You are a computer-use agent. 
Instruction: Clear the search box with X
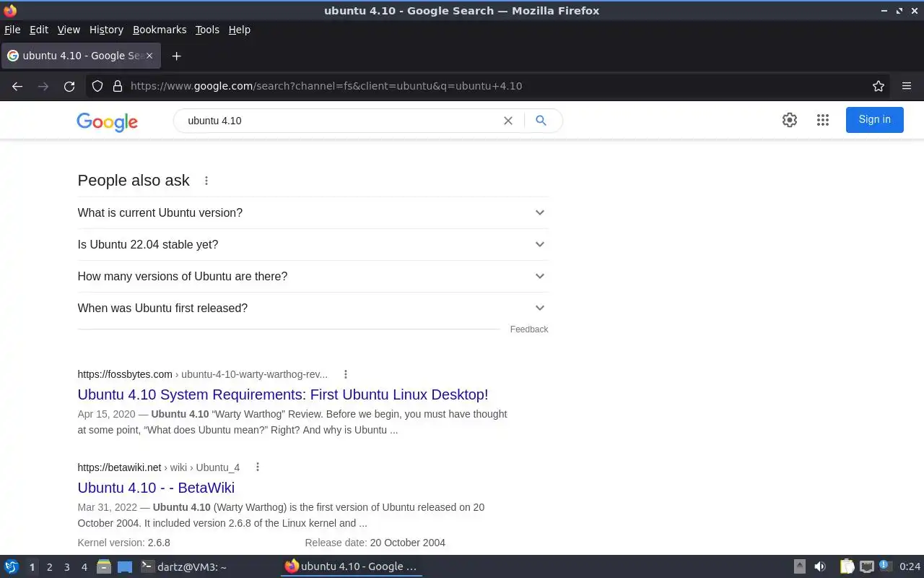pyautogui.click(x=508, y=121)
